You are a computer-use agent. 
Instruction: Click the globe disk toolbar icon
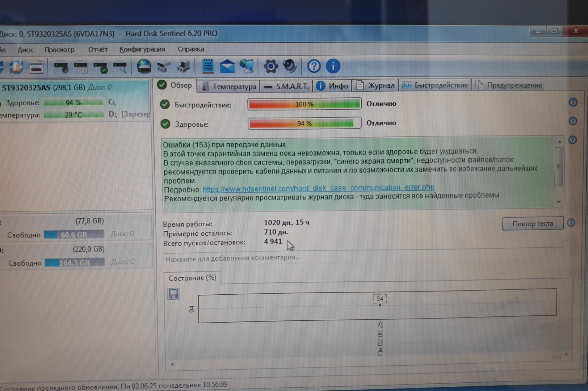pyautogui.click(x=144, y=67)
